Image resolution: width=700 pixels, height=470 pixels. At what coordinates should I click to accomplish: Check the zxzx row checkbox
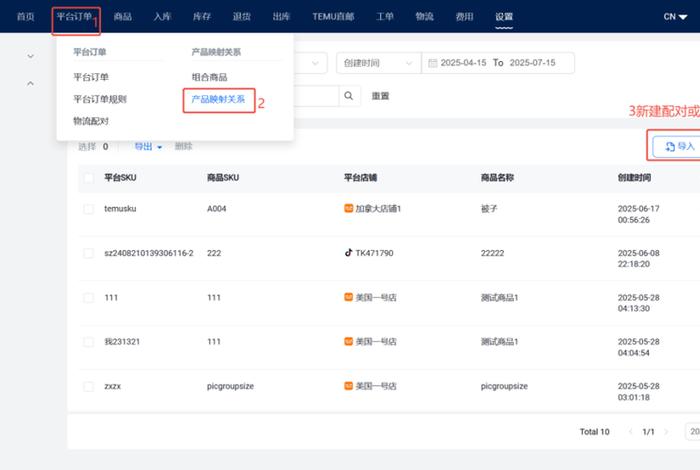(x=89, y=386)
